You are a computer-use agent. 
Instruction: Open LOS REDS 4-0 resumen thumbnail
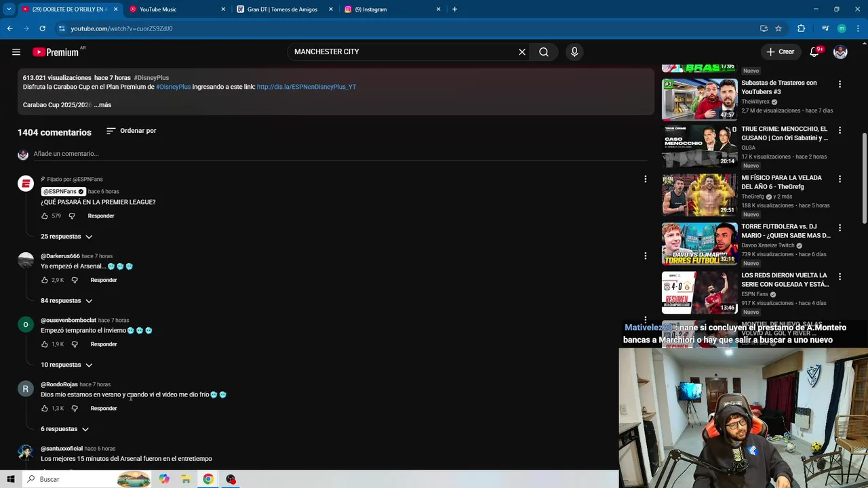pos(699,292)
